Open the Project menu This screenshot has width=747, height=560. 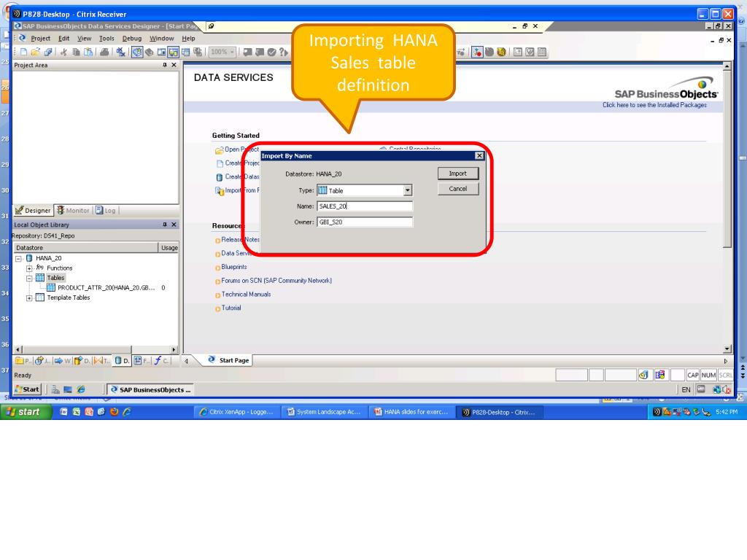tap(41, 39)
